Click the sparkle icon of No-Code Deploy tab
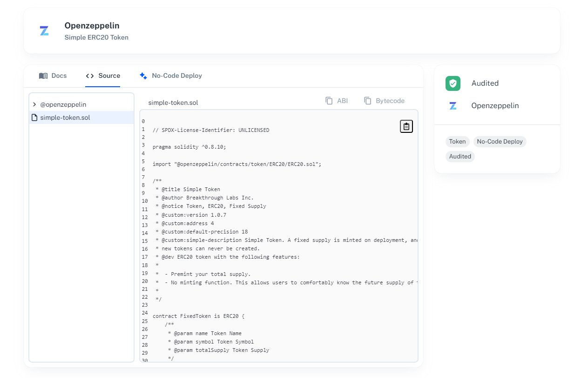Image resolution: width=588 pixels, height=378 pixels. [143, 76]
